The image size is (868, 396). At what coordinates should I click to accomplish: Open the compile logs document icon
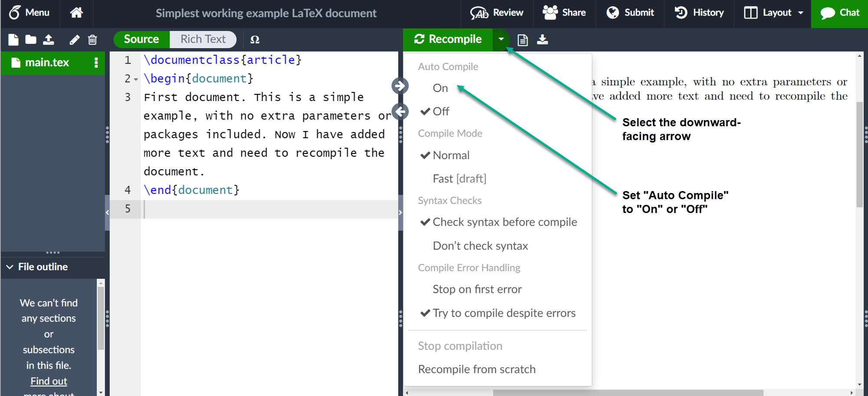pos(523,40)
